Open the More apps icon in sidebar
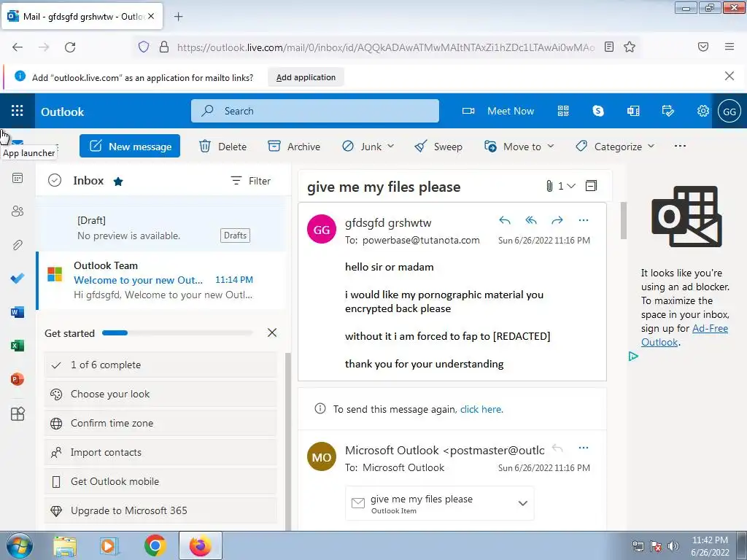Image resolution: width=747 pixels, height=560 pixels. [x=18, y=414]
